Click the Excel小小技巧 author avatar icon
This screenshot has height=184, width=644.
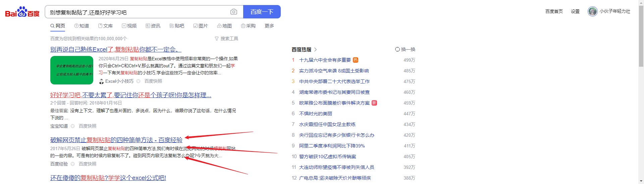point(101,81)
